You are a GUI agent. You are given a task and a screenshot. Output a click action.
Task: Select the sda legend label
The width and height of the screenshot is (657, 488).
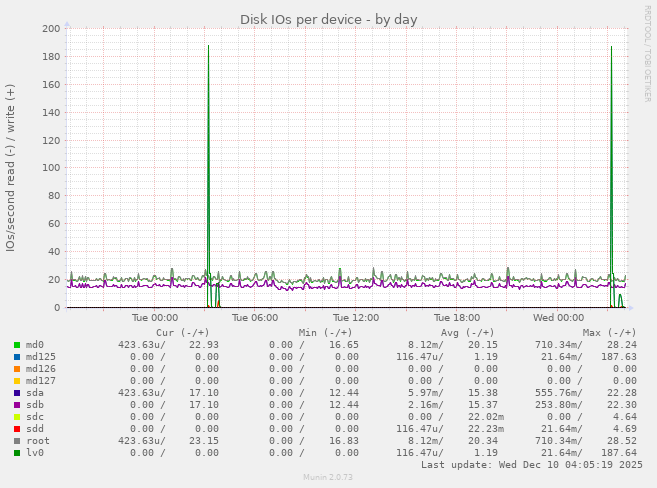[35, 393]
